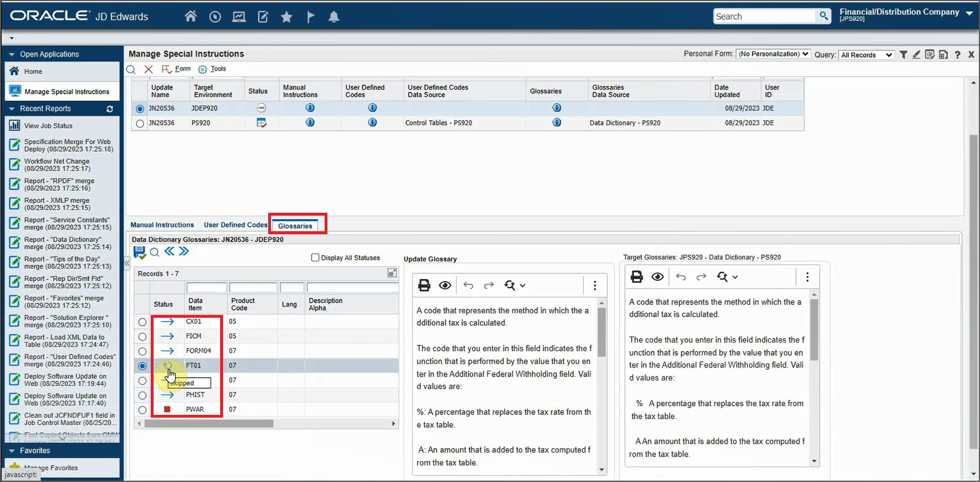Screen dimensions: 980x482
Task: Click the save glossary icon with checkmark
Action: [139, 252]
